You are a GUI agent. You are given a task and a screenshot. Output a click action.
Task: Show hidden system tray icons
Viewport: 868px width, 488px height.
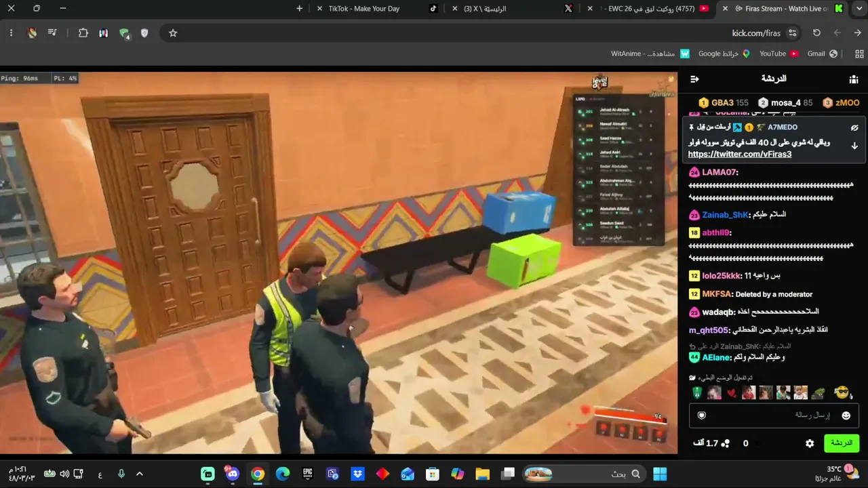click(140, 474)
